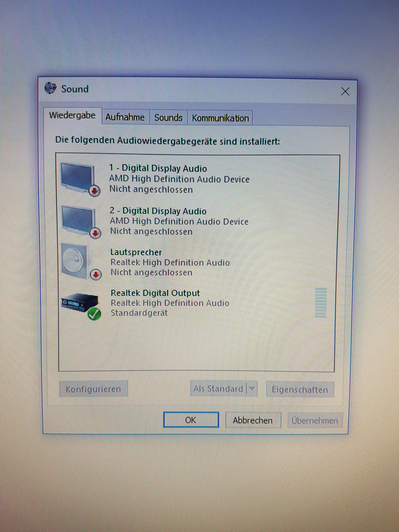Open the Aufnahme tab
Screen dimensions: 399x532
tap(125, 117)
